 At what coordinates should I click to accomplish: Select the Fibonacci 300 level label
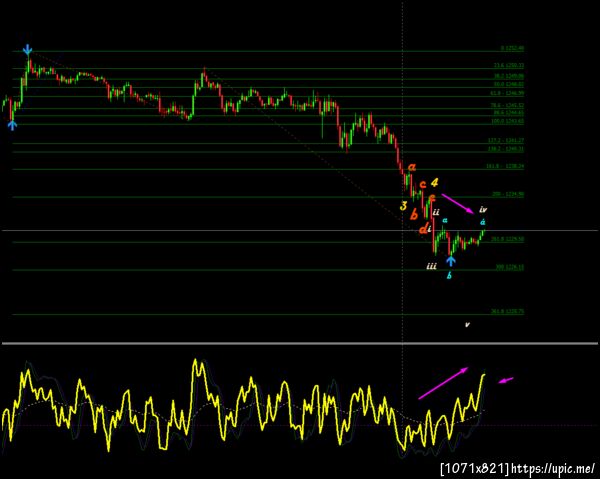pyautogui.click(x=510, y=267)
